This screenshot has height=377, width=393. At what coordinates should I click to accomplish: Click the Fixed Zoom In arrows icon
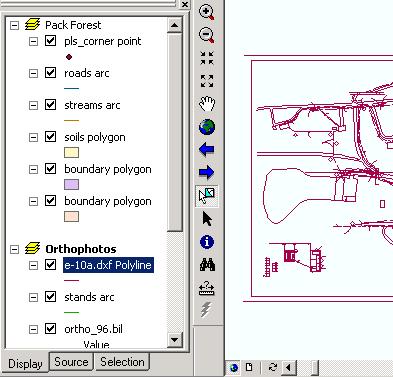[207, 58]
